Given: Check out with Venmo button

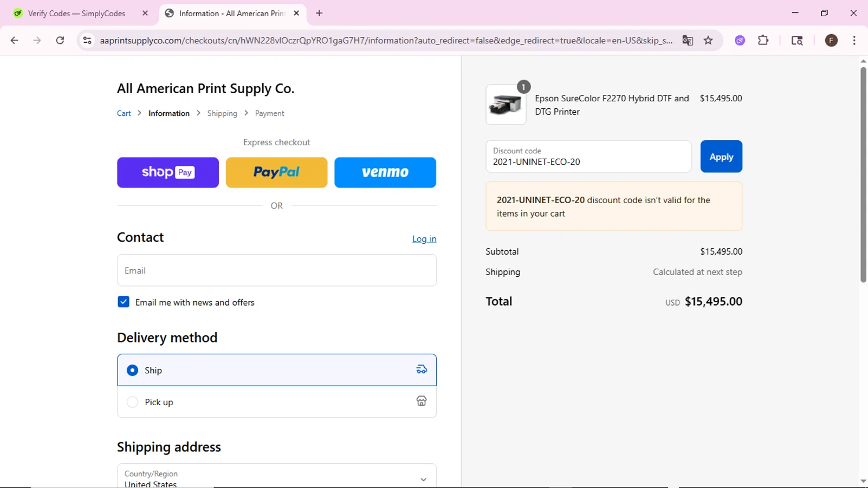Looking at the screenshot, I should click(385, 173).
